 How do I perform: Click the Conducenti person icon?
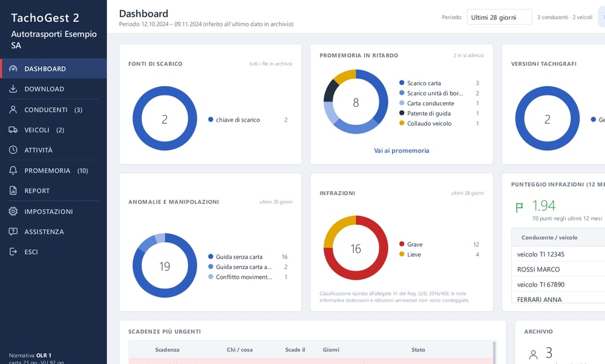pyautogui.click(x=13, y=109)
